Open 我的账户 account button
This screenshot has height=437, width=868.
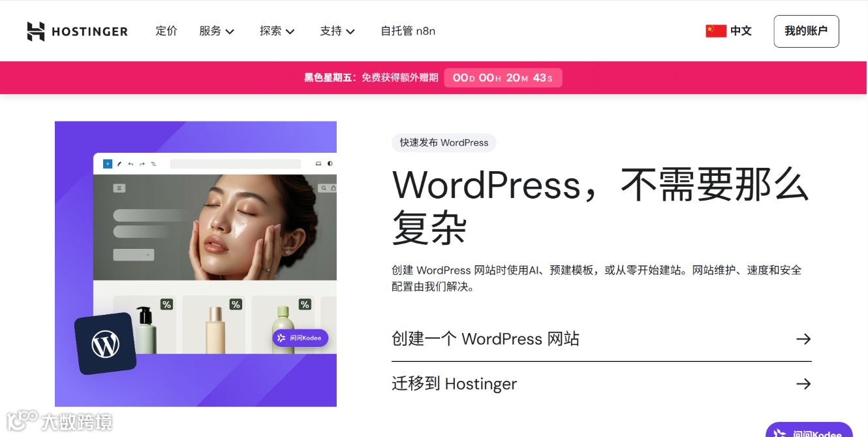[806, 31]
